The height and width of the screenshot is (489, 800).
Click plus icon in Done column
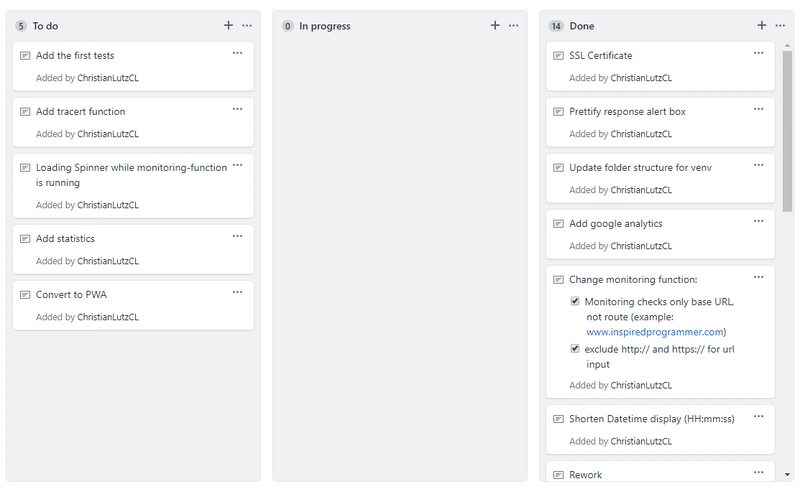[x=762, y=25]
